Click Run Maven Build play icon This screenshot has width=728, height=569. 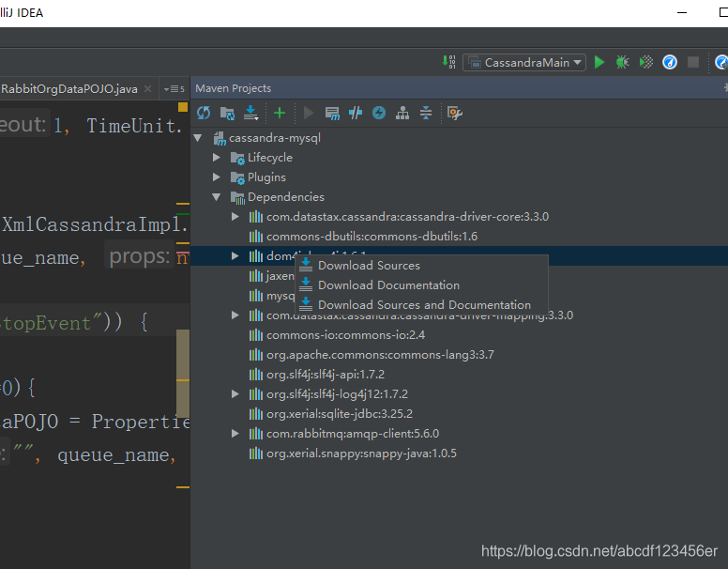click(309, 113)
